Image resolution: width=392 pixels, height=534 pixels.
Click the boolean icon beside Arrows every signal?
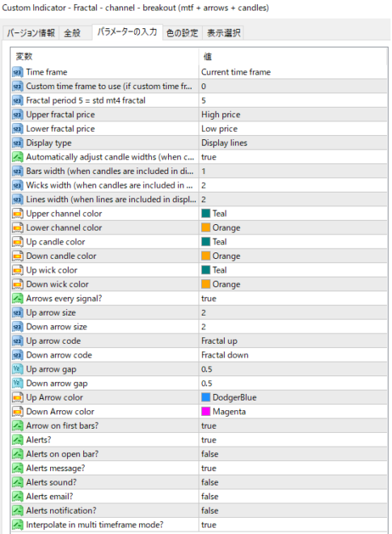point(18,299)
